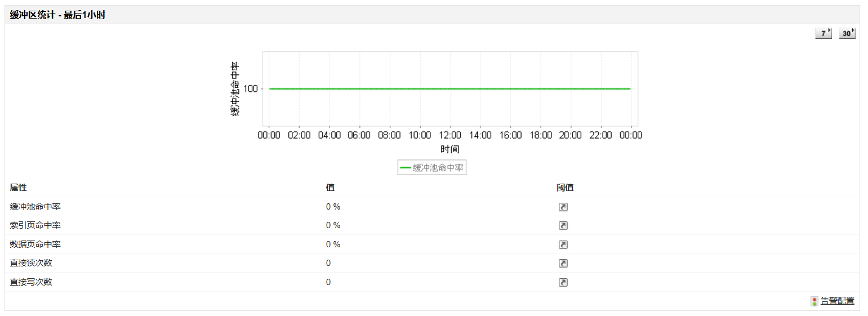Select the 缓冲池命中率 row label in table
Image resolution: width=868 pixels, height=316 pixels.
[35, 207]
